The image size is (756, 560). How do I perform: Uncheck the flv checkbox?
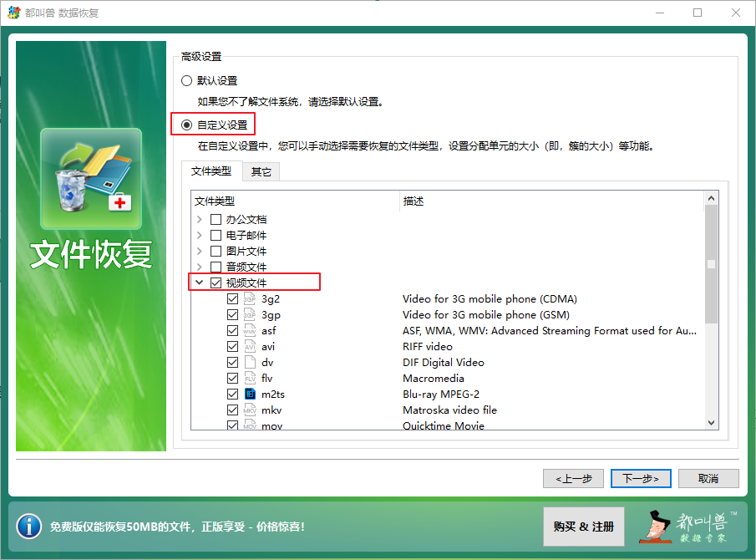point(232,378)
